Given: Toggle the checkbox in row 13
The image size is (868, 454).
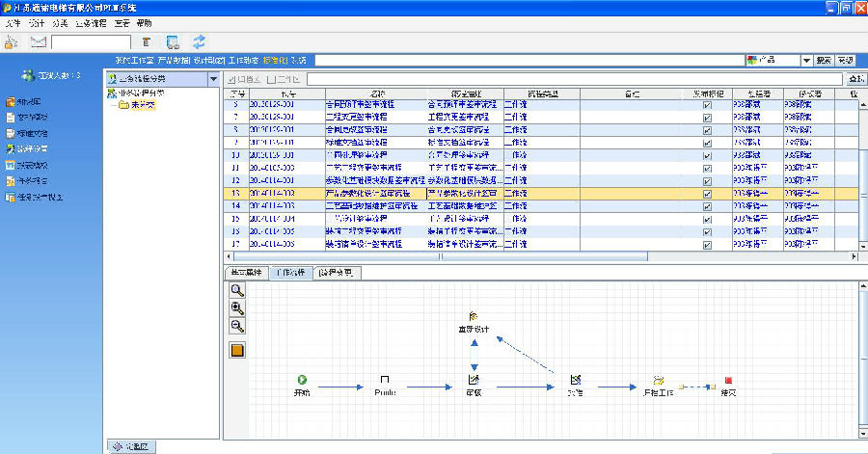Looking at the screenshot, I should (x=707, y=193).
